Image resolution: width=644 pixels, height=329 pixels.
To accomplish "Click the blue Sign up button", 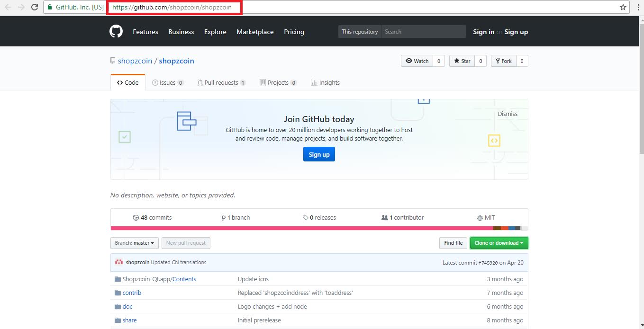I will [319, 154].
